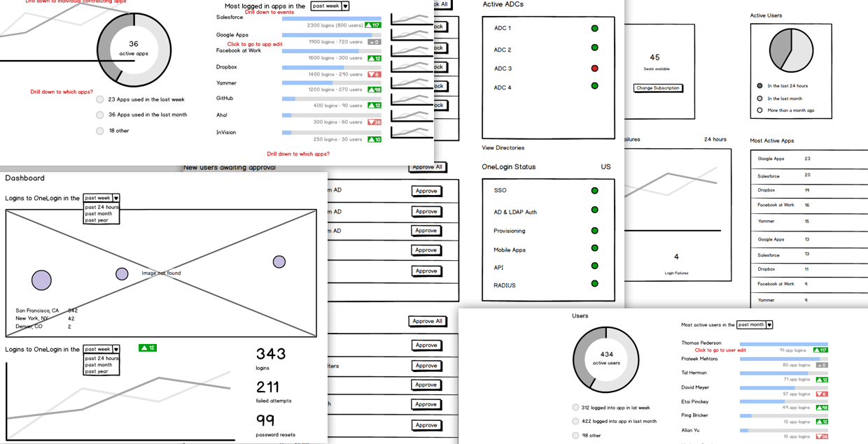Image resolution: width=868 pixels, height=444 pixels.
Task: Select '312 logged into app in lat week'
Action: 575,408
